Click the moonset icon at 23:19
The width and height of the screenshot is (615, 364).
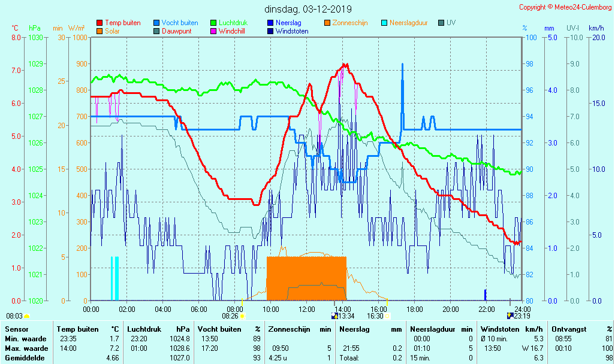pos(510,316)
